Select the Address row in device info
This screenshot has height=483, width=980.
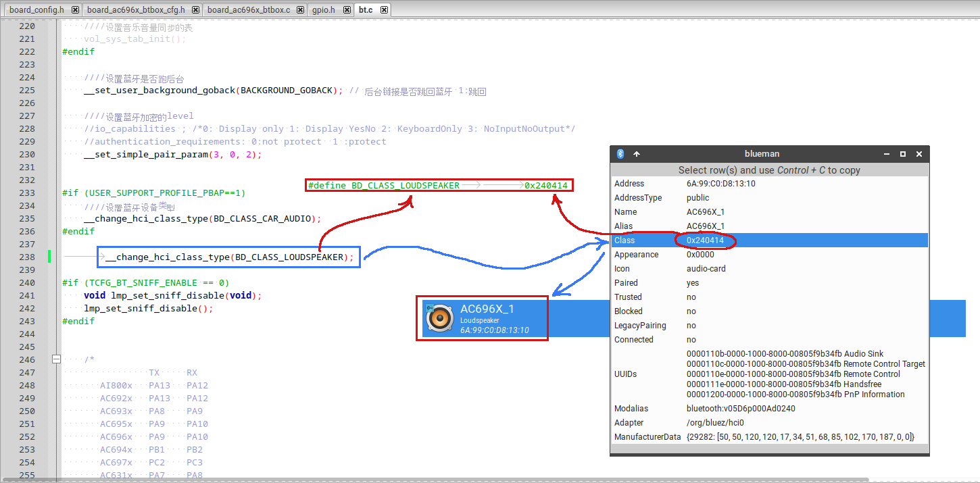769,184
